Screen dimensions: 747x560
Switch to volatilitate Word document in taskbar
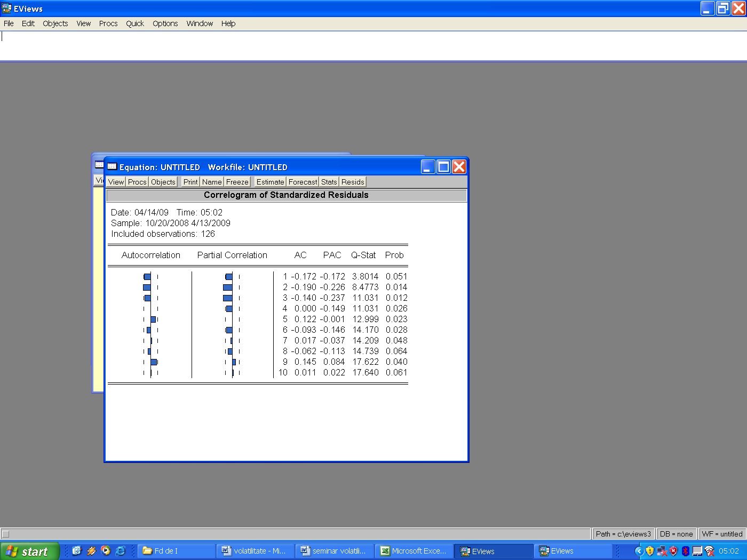[256, 551]
